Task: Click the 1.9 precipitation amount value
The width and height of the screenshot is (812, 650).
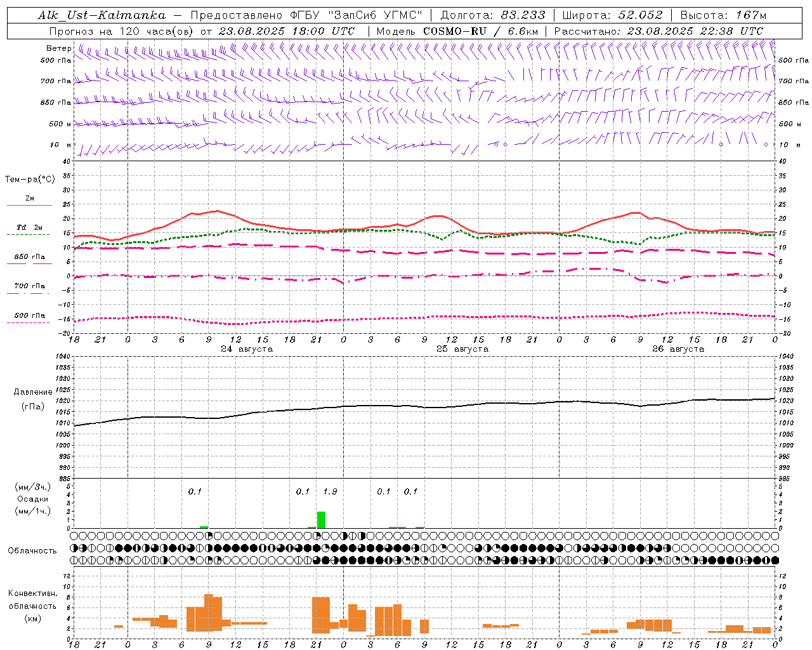Action: 330,492
